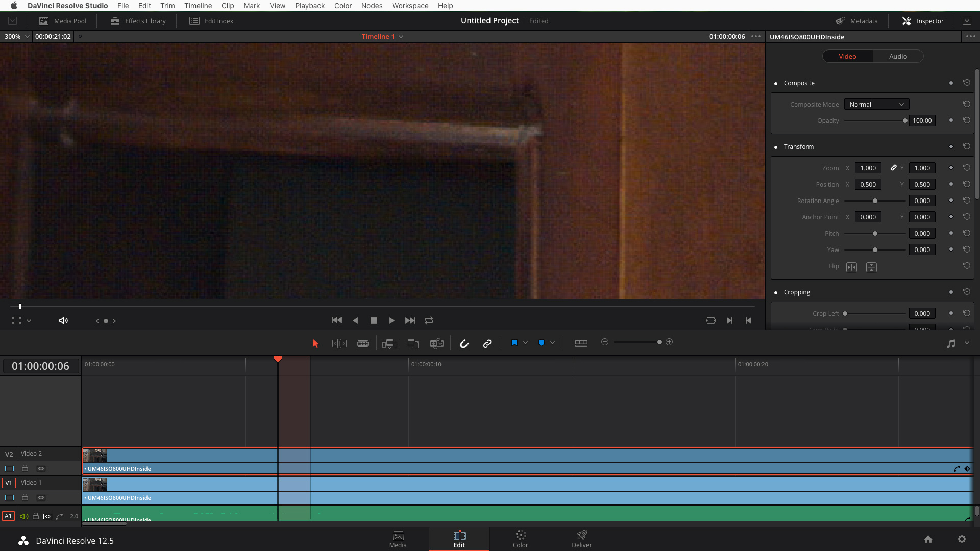The height and width of the screenshot is (551, 980).
Task: Switch Inspector to Audio tab
Action: [x=898, y=56]
